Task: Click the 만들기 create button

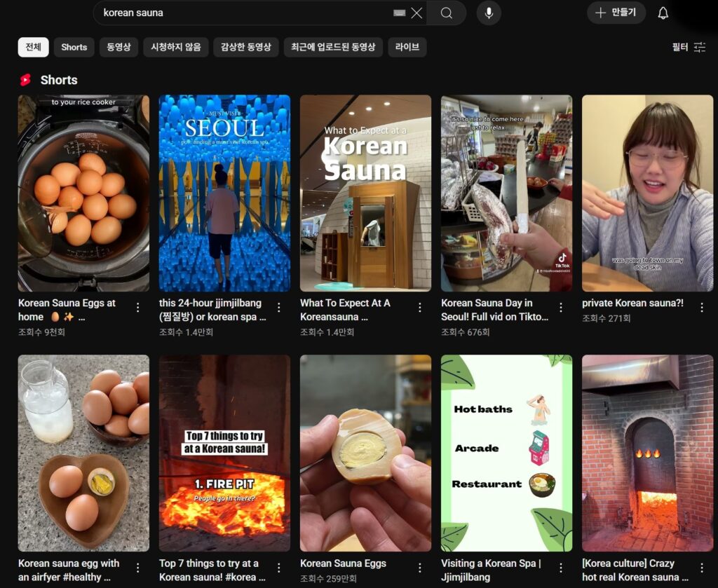Action: click(x=616, y=13)
